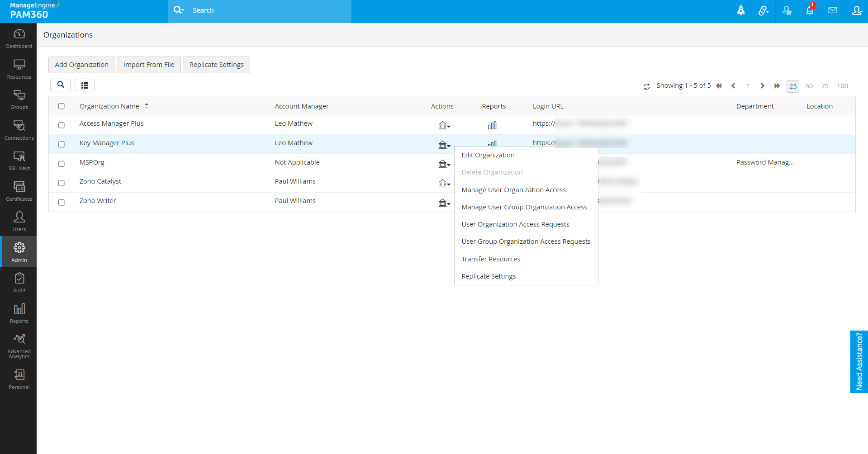Click the user-star icon in top bar
Image resolution: width=868 pixels, height=454 pixels.
pyautogui.click(x=787, y=10)
